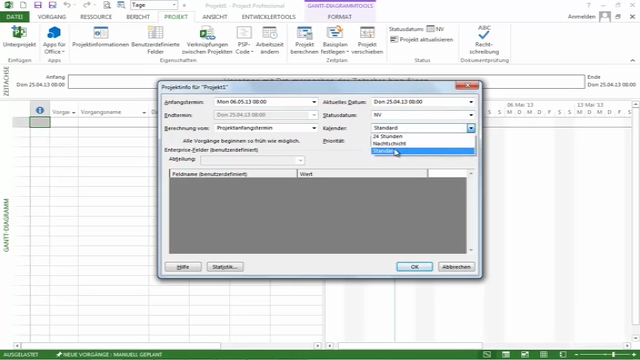The image size is (640, 360).
Task: Click the New document icon in quick access toolbar
Action: [x=23, y=5]
